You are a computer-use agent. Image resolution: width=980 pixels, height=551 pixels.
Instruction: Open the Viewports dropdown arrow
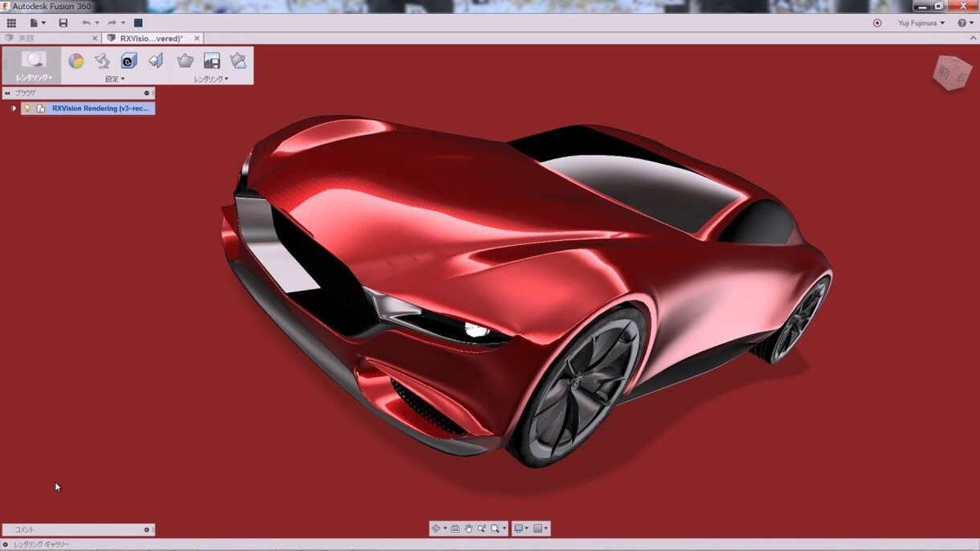coord(546,529)
